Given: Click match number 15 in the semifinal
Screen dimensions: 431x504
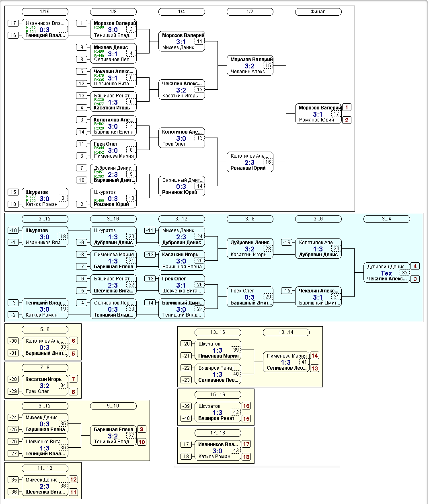Looking at the screenshot, I should tap(268, 66).
